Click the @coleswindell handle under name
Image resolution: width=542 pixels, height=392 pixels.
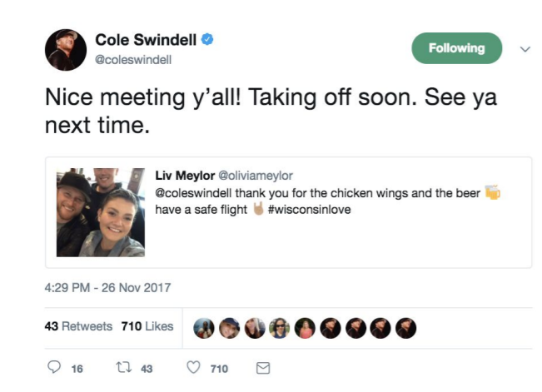coord(133,60)
